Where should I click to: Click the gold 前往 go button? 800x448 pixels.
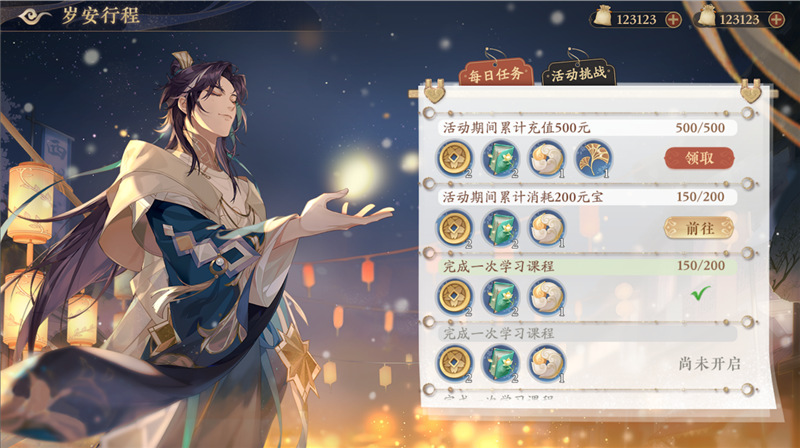coord(699,228)
